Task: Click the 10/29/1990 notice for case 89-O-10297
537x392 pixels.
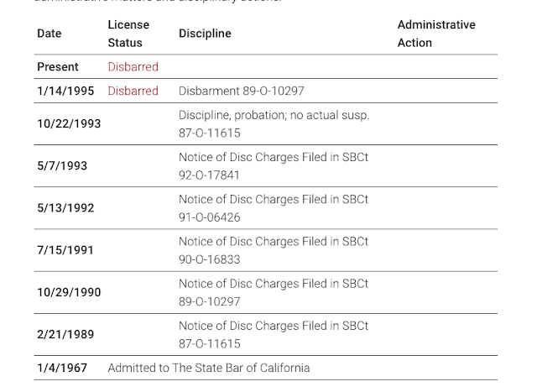Action: (274, 292)
